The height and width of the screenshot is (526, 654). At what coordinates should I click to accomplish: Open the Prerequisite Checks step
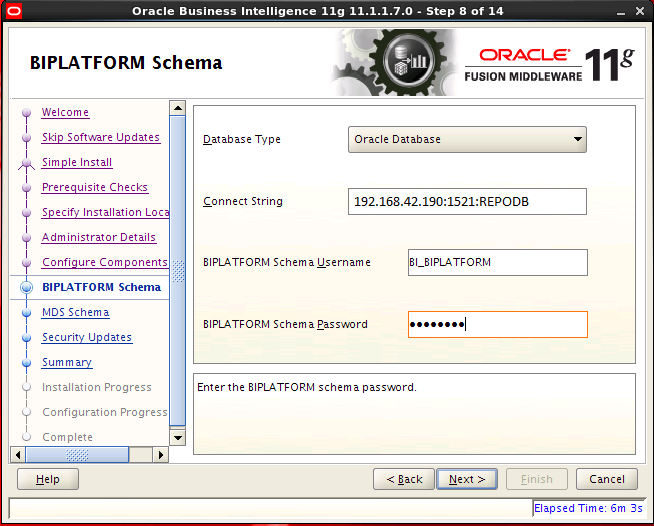[95, 187]
